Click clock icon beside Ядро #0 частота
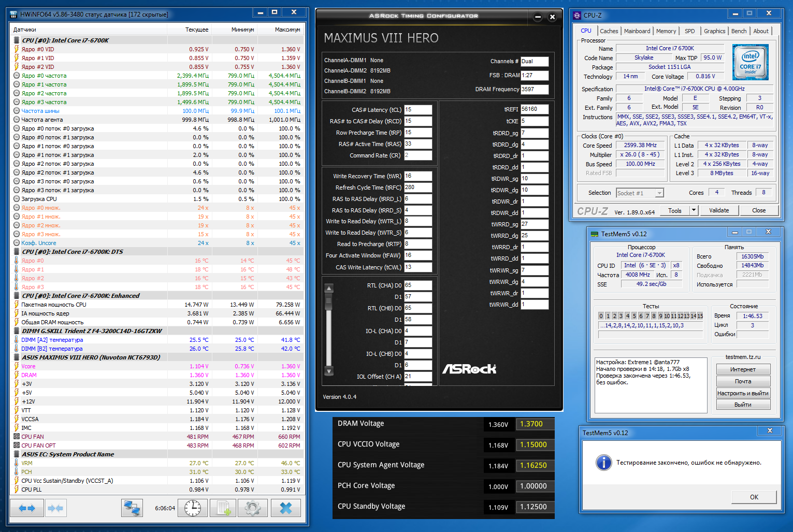The height and width of the screenshot is (532, 793). (x=17, y=76)
